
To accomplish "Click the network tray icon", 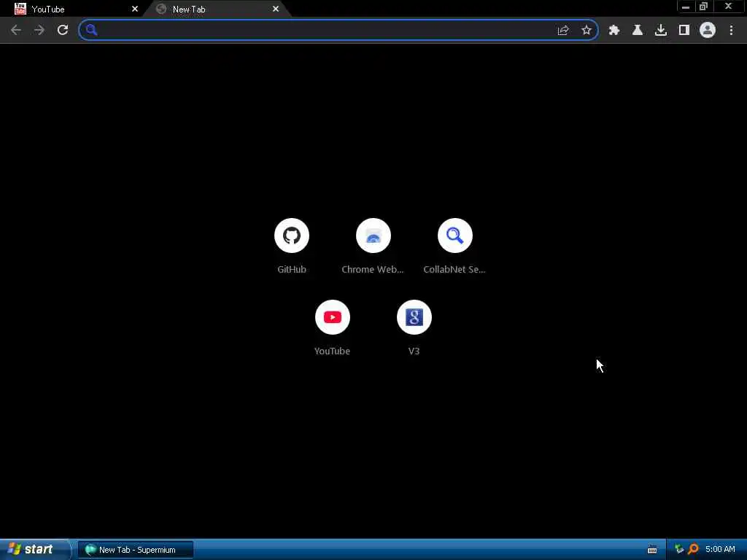I will pyautogui.click(x=679, y=550).
